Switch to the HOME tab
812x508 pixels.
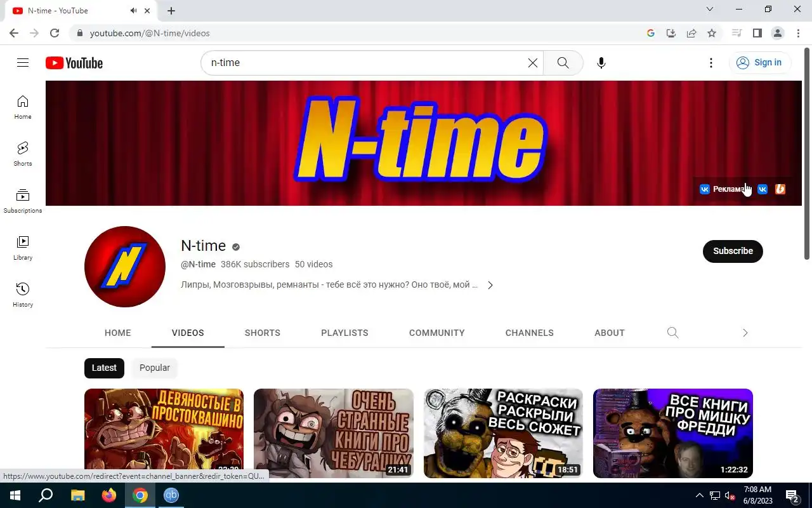tap(118, 333)
